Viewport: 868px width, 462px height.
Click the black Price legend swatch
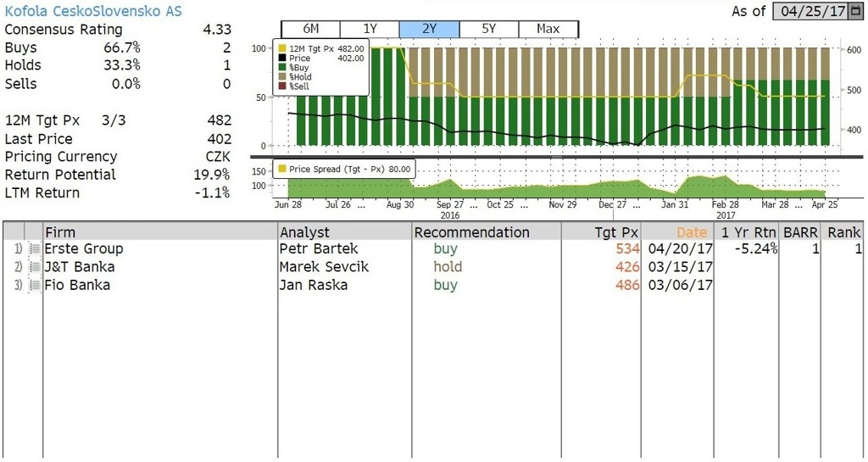coord(281,58)
